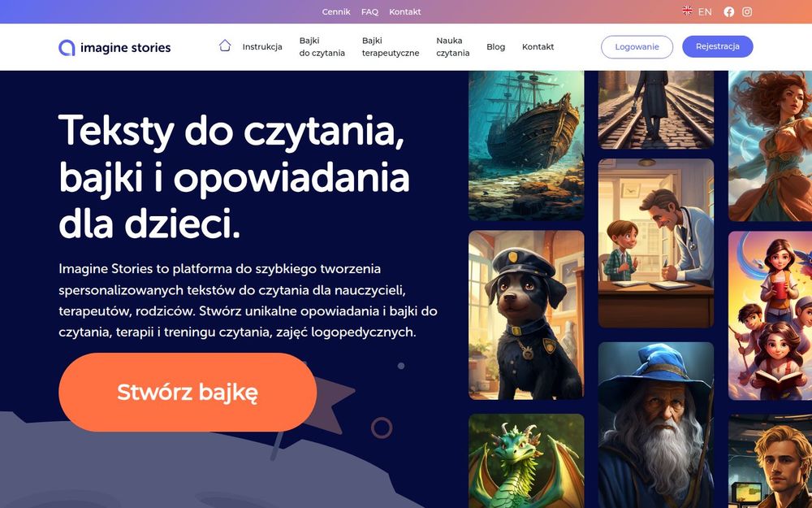
Task: Open the shipwreck illustration thumbnail
Action: [x=526, y=145]
